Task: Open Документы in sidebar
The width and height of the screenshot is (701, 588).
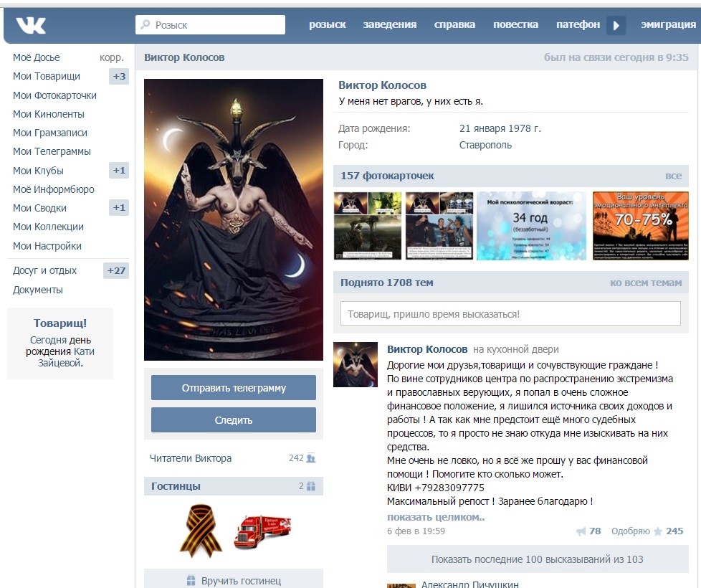Action: point(37,290)
